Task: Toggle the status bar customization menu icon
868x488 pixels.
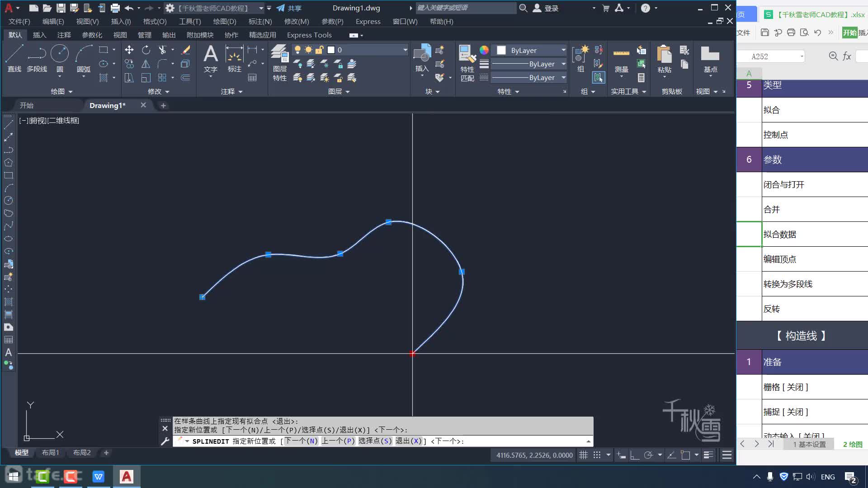Action: [x=727, y=455]
